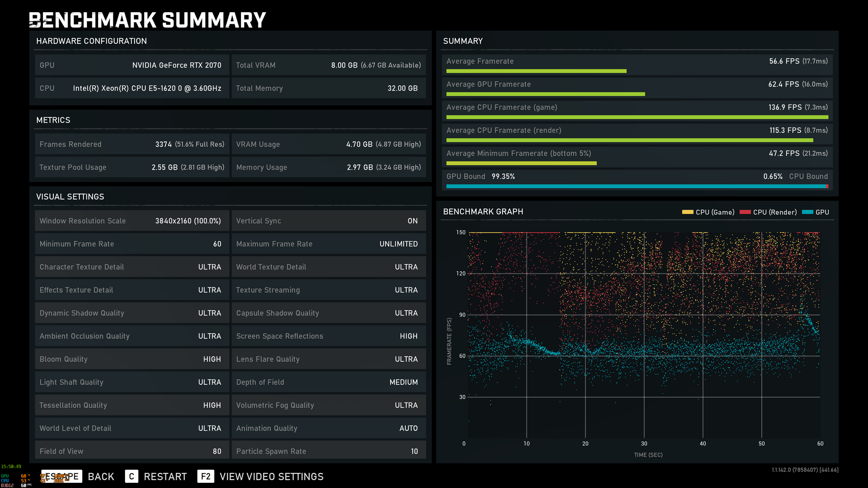Image resolution: width=868 pixels, height=488 pixels.
Task: Click the F2 key icon
Action: 206,476
